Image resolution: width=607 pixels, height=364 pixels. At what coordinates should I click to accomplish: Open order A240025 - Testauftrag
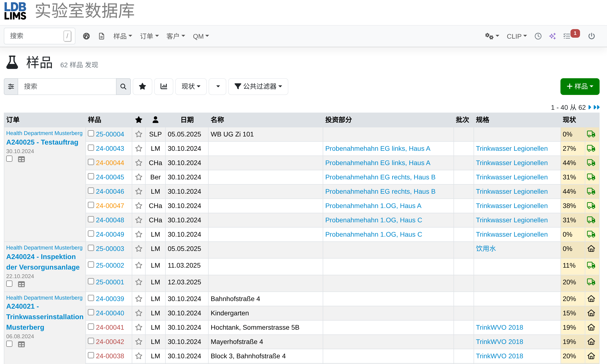[x=42, y=142]
